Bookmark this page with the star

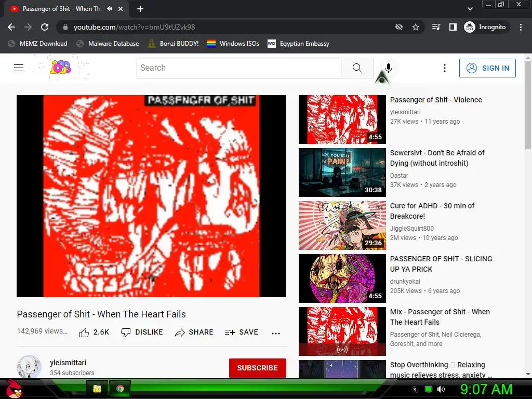[x=416, y=27]
